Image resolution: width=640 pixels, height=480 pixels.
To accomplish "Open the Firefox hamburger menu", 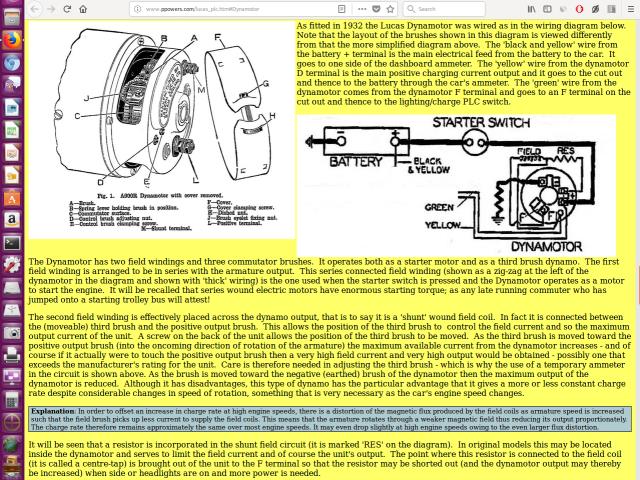I will coord(629,8).
